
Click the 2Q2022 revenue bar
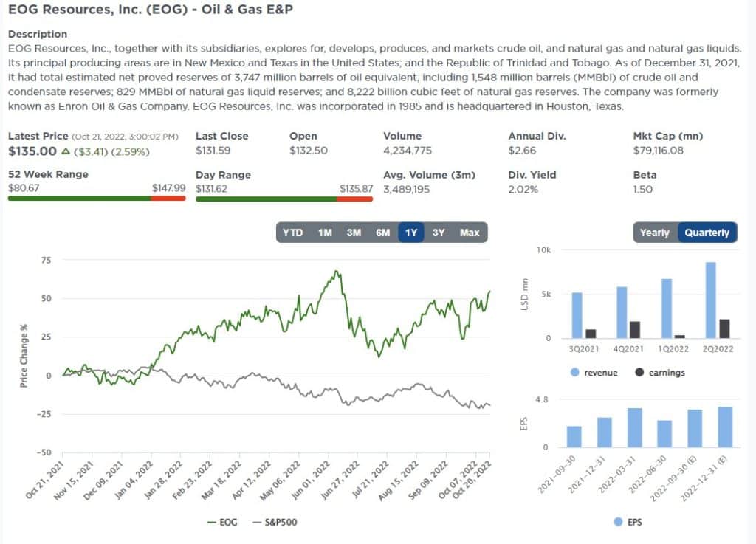coord(710,300)
